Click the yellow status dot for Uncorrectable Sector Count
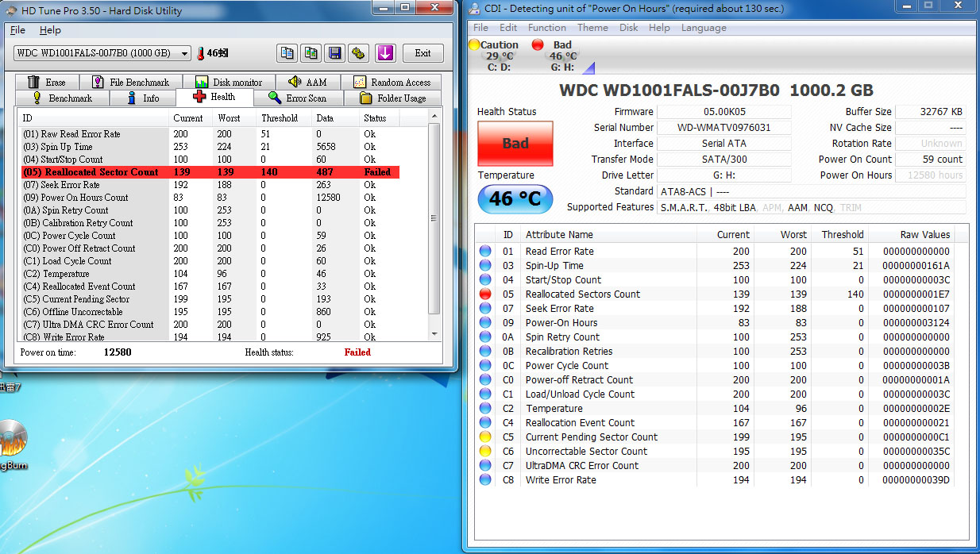 (485, 451)
